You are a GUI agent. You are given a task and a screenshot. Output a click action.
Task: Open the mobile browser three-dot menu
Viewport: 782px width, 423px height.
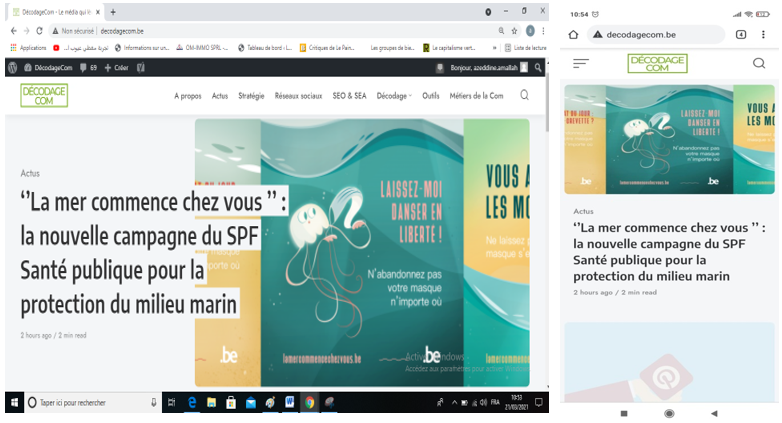click(763, 34)
